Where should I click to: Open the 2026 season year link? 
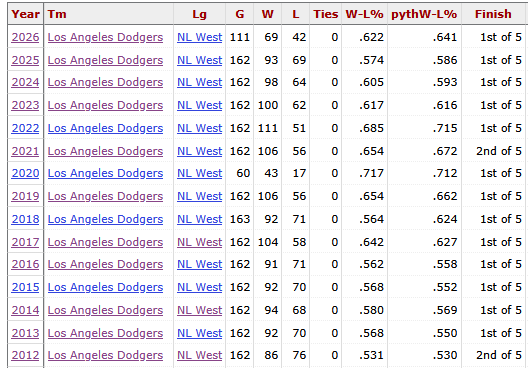(25, 37)
